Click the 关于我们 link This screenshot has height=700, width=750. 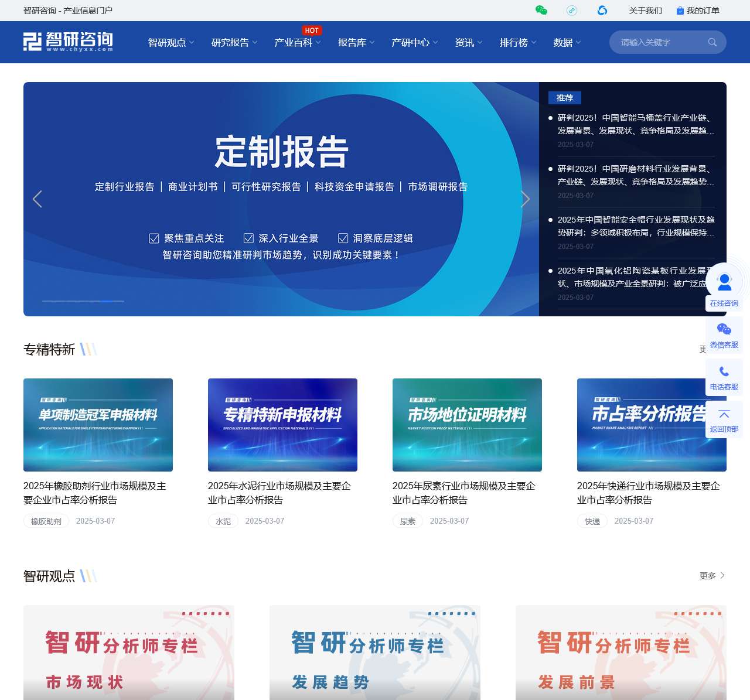(646, 11)
